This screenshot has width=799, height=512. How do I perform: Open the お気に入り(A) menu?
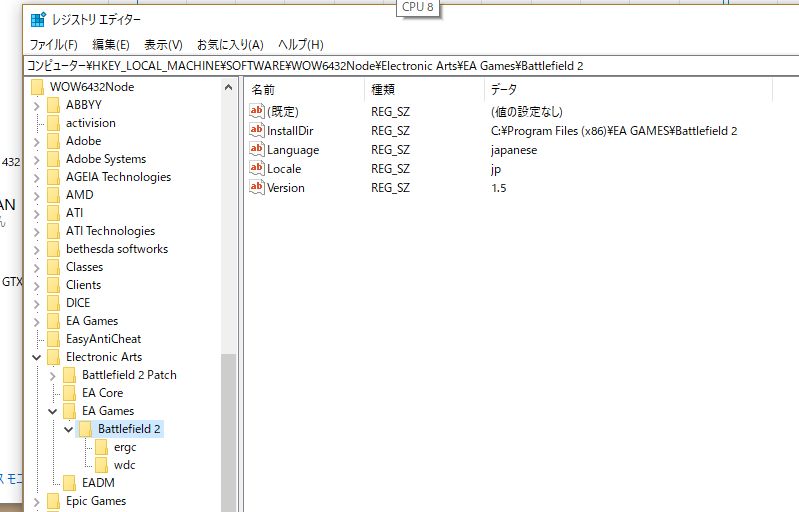(230, 45)
